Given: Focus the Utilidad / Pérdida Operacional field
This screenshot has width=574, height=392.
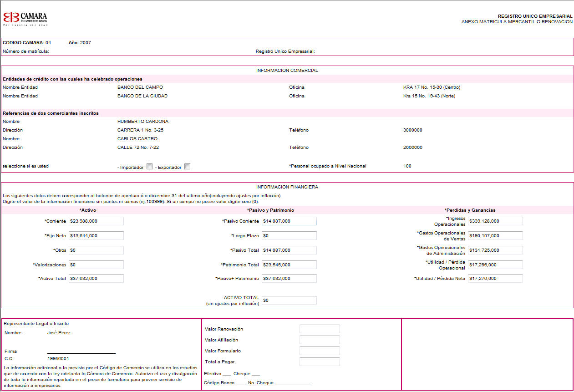Looking at the screenshot, I should (x=495, y=265).
